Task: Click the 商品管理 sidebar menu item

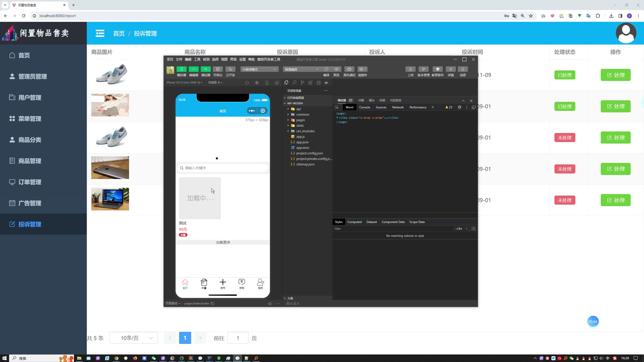Action: [43, 160]
